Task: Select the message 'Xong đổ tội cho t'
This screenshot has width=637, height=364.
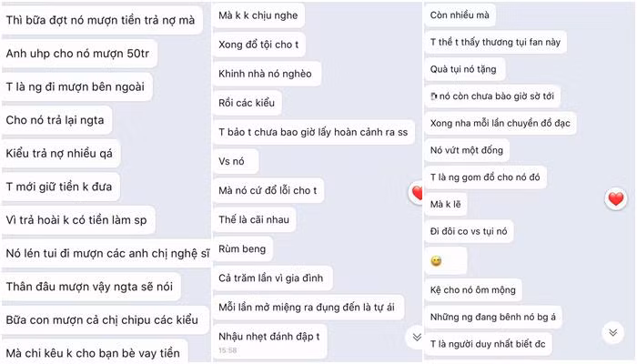Action: coord(258,45)
